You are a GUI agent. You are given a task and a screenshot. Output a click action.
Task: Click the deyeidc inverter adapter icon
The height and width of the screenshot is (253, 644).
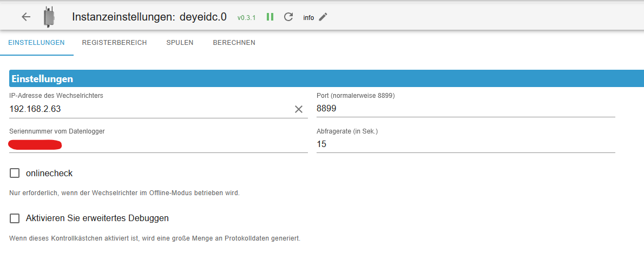click(49, 17)
